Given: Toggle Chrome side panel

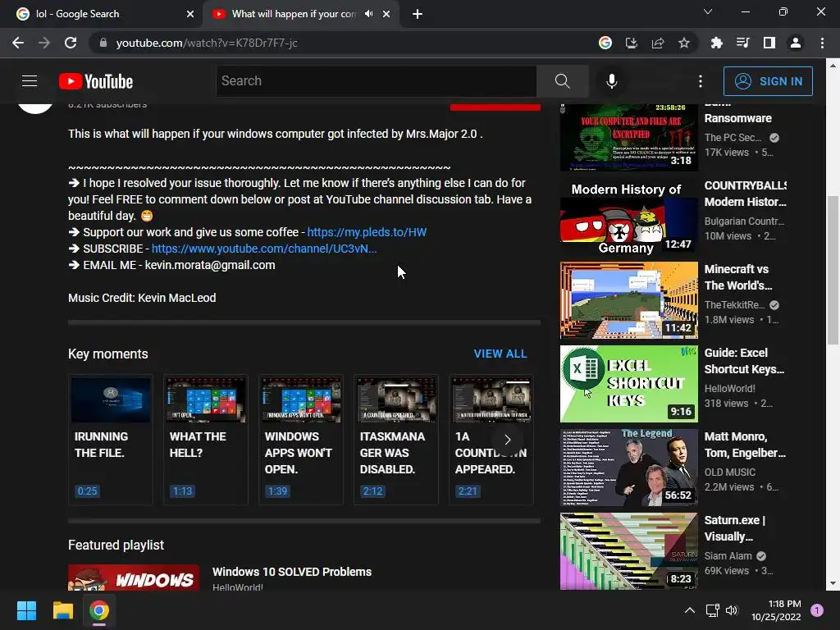Looking at the screenshot, I should 769,43.
